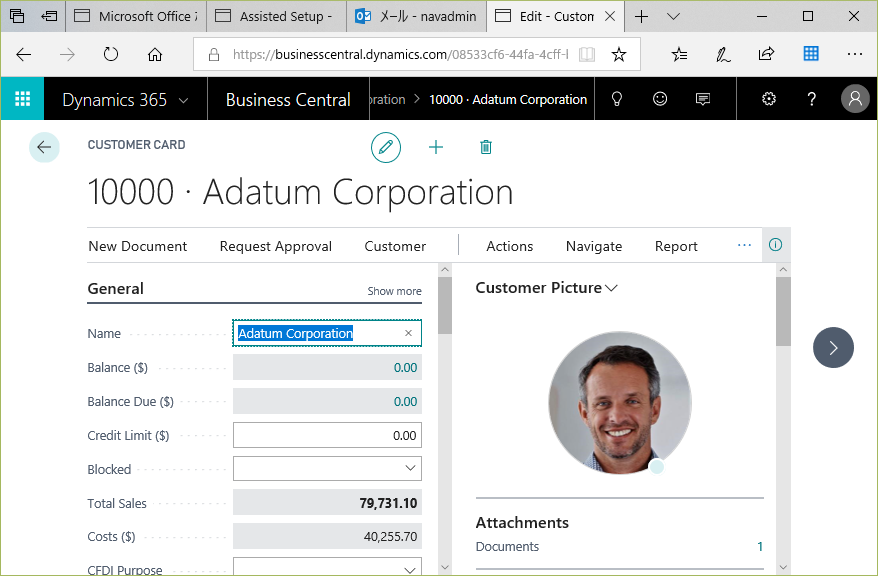The width and height of the screenshot is (878, 576).
Task: Open the New Document menu
Action: tap(138, 246)
